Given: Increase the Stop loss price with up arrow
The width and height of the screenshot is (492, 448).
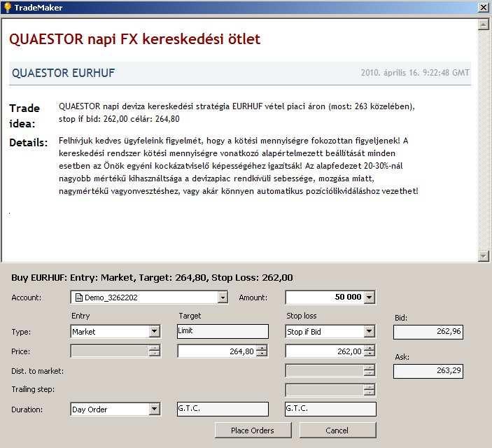Looking at the screenshot, I should (x=370, y=348).
